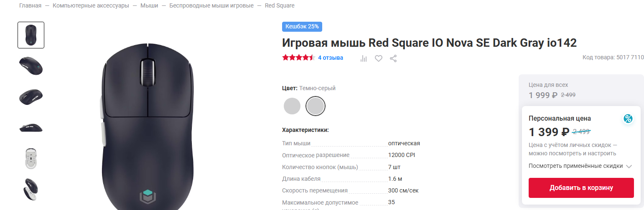The height and width of the screenshot is (210, 644).
Task: Click the teal percent discount badge icon
Action: (628, 119)
